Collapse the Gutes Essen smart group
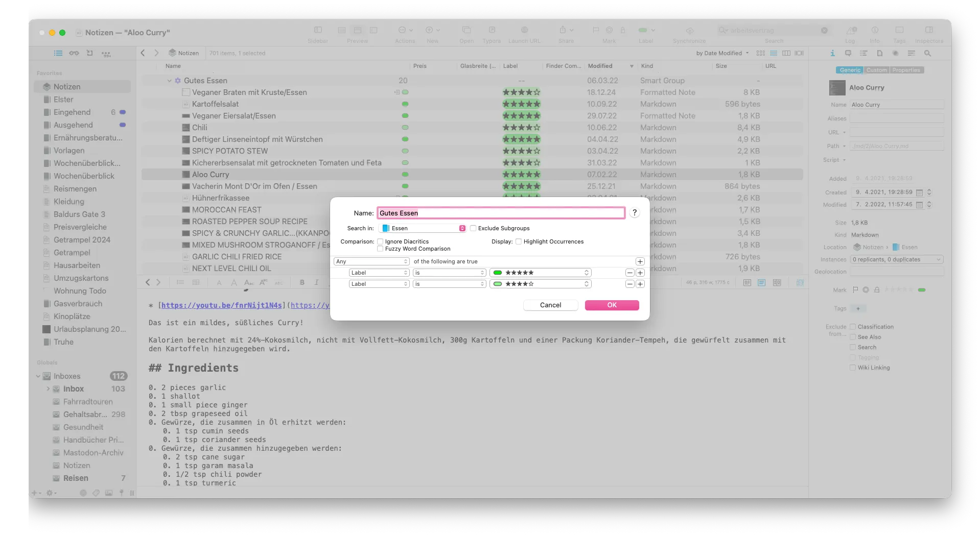This screenshot has width=980, height=536. [x=170, y=81]
